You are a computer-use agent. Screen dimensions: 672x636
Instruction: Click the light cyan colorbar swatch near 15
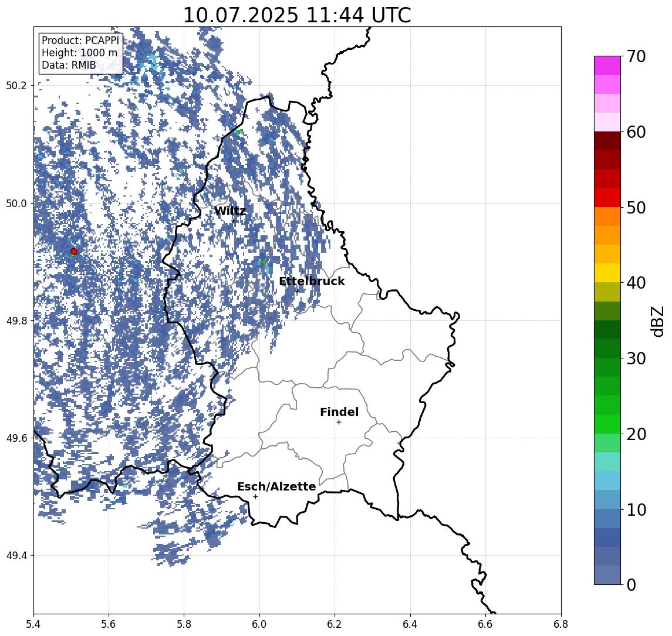[607, 462]
